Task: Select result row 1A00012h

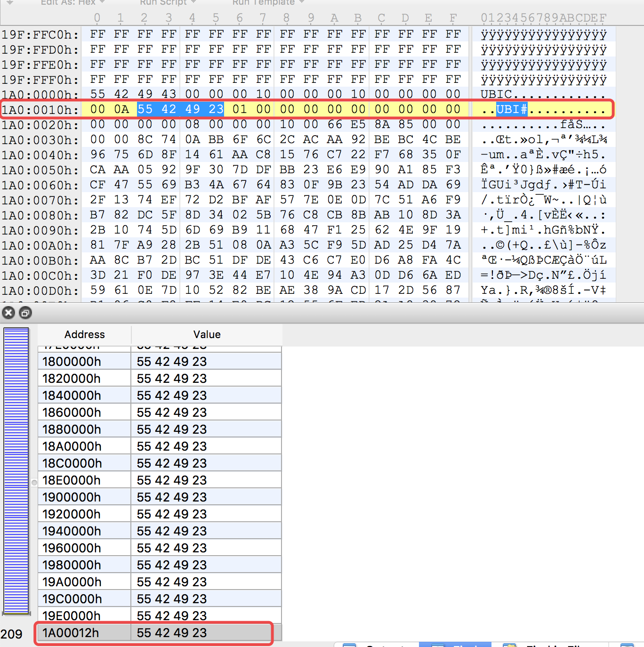Action: 160,633
